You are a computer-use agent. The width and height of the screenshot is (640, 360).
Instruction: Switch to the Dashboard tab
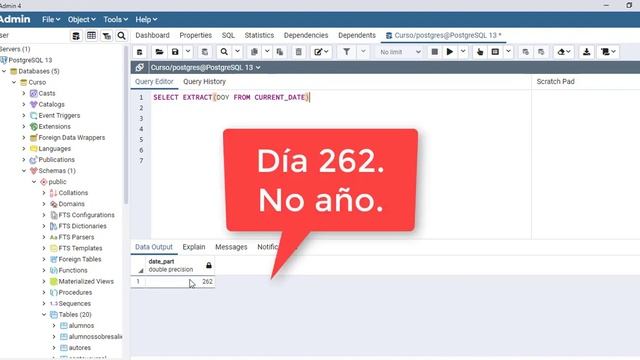(x=152, y=35)
